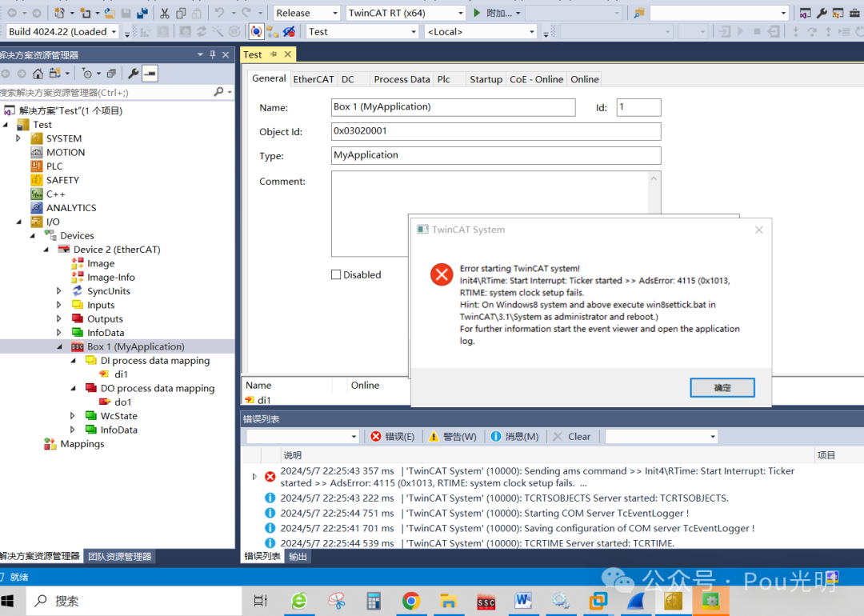
Task: Select Device 2 (EtherCAT) tree item
Action: pos(117,249)
